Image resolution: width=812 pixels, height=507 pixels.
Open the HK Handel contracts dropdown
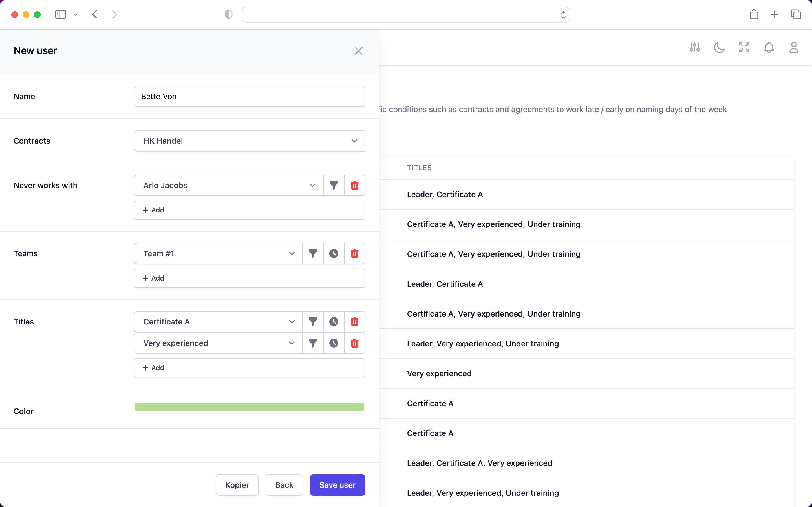(x=249, y=141)
